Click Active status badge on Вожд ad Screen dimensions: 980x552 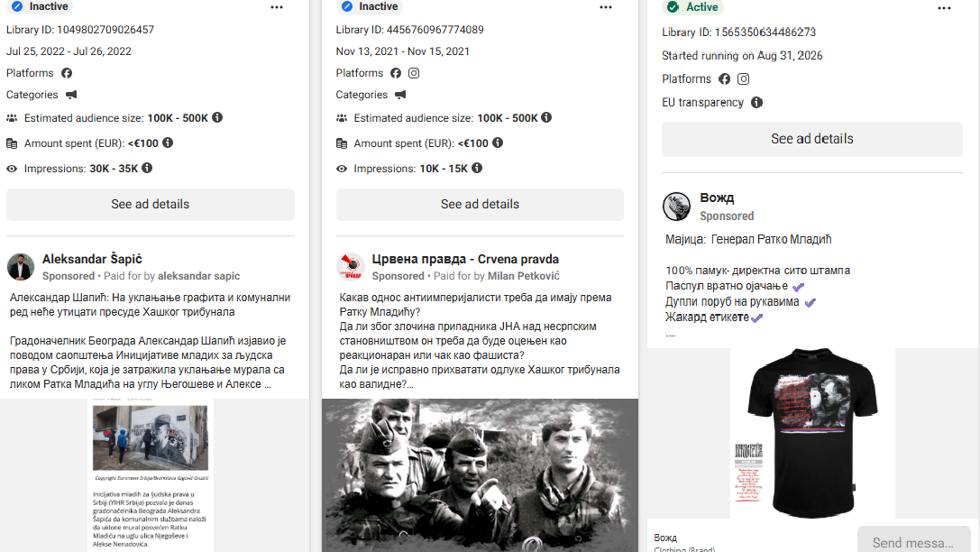(x=692, y=7)
